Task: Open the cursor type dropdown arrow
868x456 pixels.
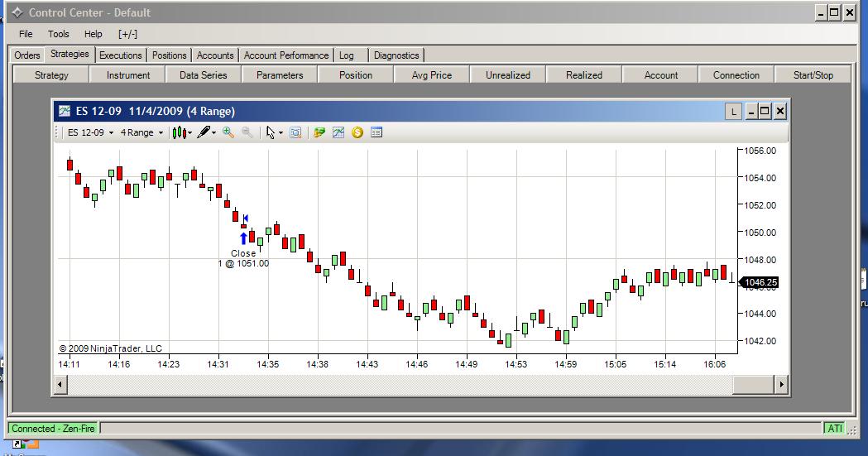Action: coord(281,132)
